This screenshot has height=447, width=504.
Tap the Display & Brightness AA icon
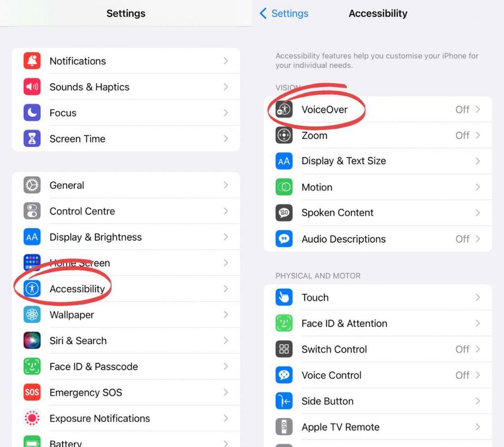click(x=32, y=237)
